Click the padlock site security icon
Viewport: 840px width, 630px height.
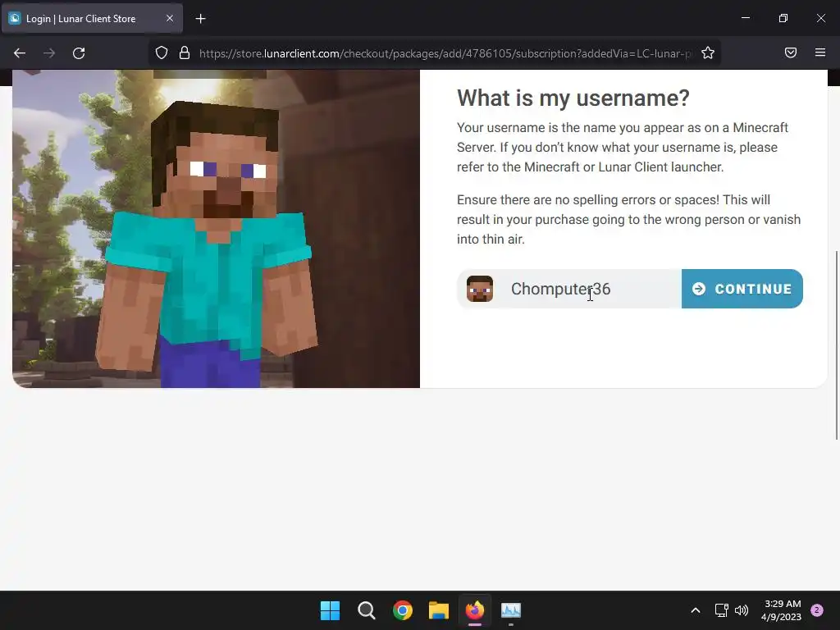click(185, 53)
